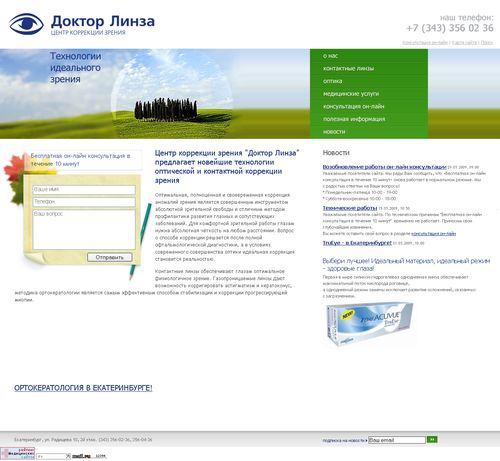Click the 'Отправить' button
This screenshot has height=461, width=500.
(x=110, y=257)
